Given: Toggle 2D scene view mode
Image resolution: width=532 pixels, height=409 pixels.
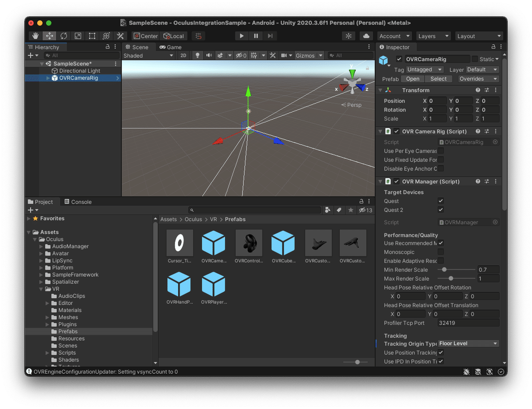Looking at the screenshot, I should click(183, 55).
